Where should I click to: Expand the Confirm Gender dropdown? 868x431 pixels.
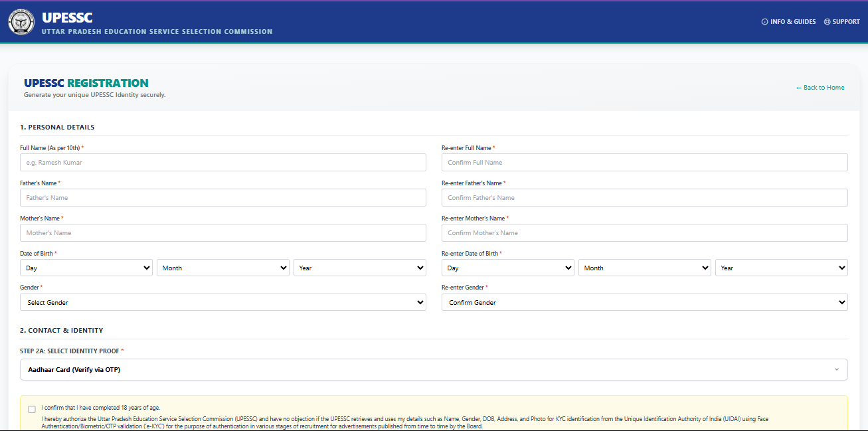(x=644, y=302)
